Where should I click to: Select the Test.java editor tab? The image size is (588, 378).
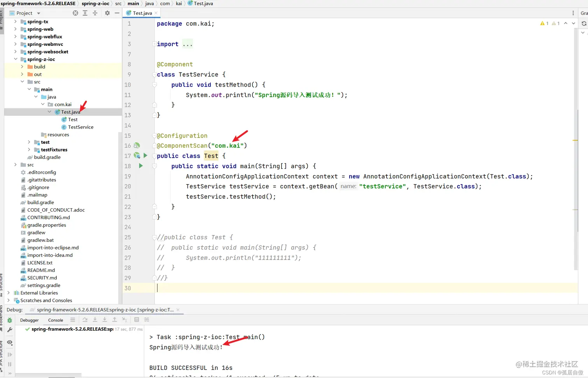pyautogui.click(x=142, y=13)
